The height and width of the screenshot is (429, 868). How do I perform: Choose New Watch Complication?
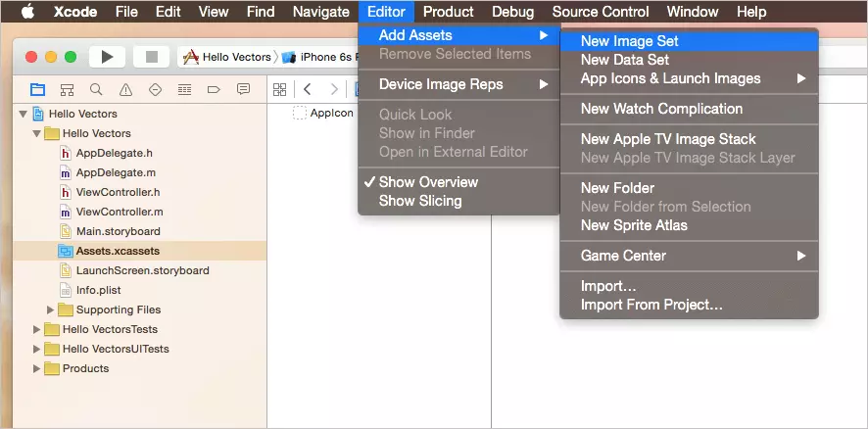click(x=689, y=109)
